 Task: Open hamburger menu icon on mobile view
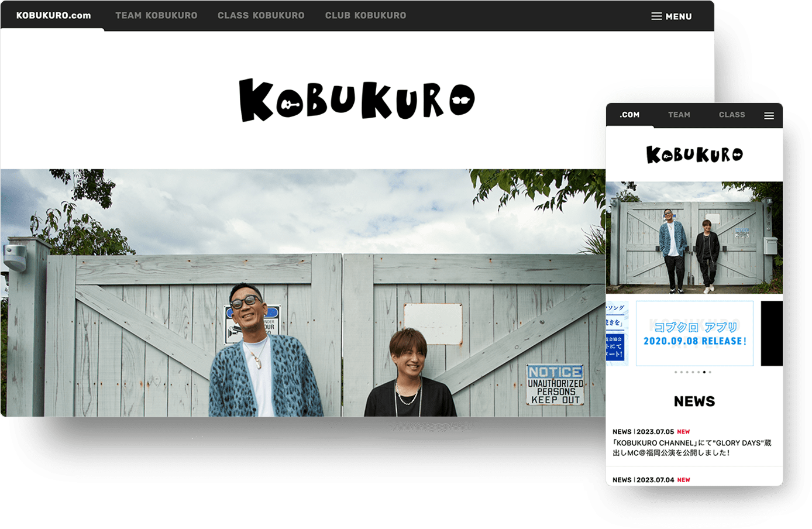(x=769, y=116)
